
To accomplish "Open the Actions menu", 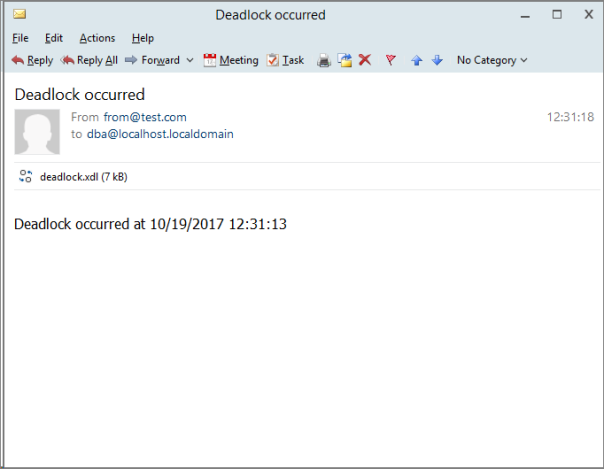I will tap(97, 38).
